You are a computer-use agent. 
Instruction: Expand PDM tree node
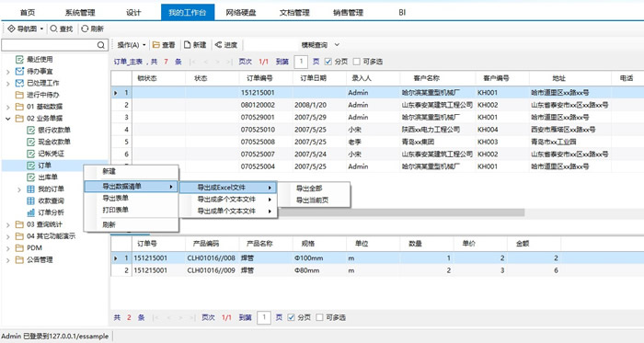pos(7,248)
